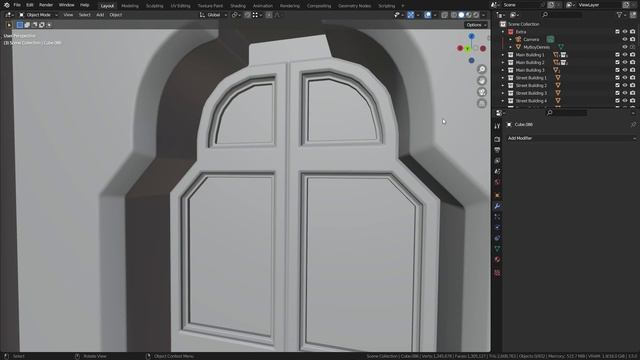Open the Options dropdown
This screenshot has height=360, width=640.
476,25
